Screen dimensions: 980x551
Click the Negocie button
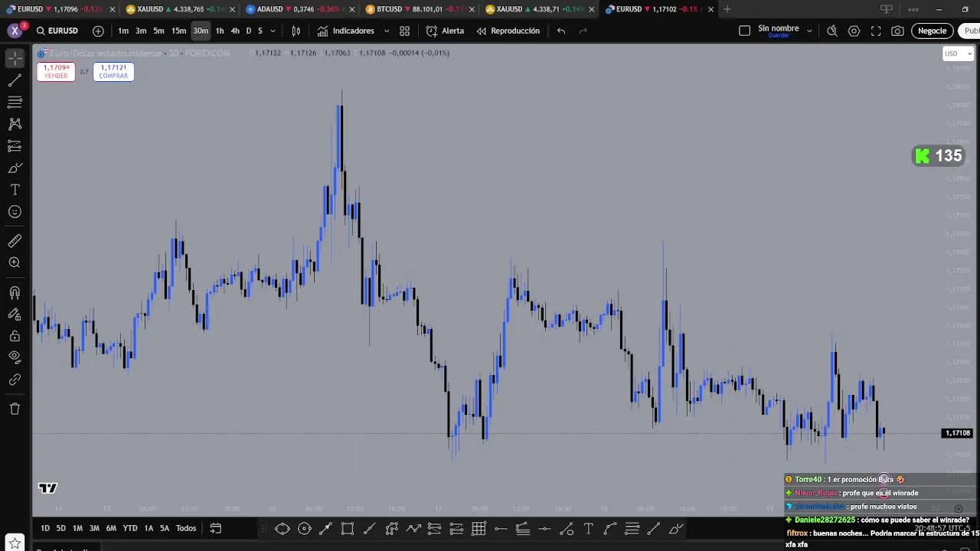[932, 31]
